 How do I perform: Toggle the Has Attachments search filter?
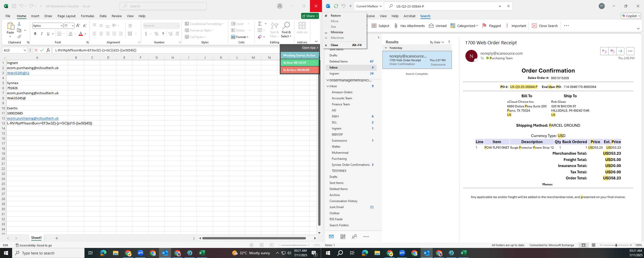pos(409,26)
